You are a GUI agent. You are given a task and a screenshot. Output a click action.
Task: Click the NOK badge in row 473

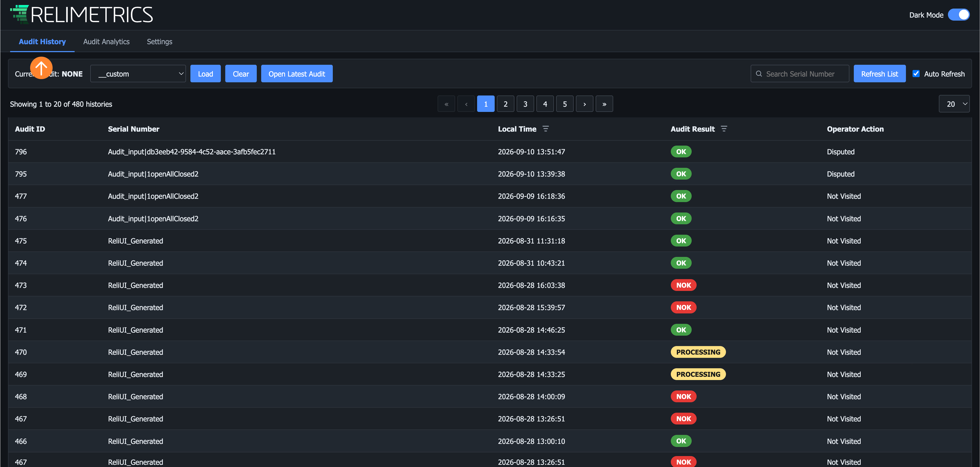tap(684, 285)
